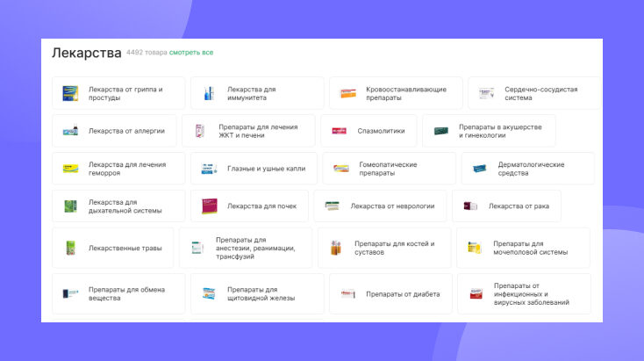Click the 'Лекарства' heading
Viewport: 644px width, 361px height.
(x=87, y=53)
